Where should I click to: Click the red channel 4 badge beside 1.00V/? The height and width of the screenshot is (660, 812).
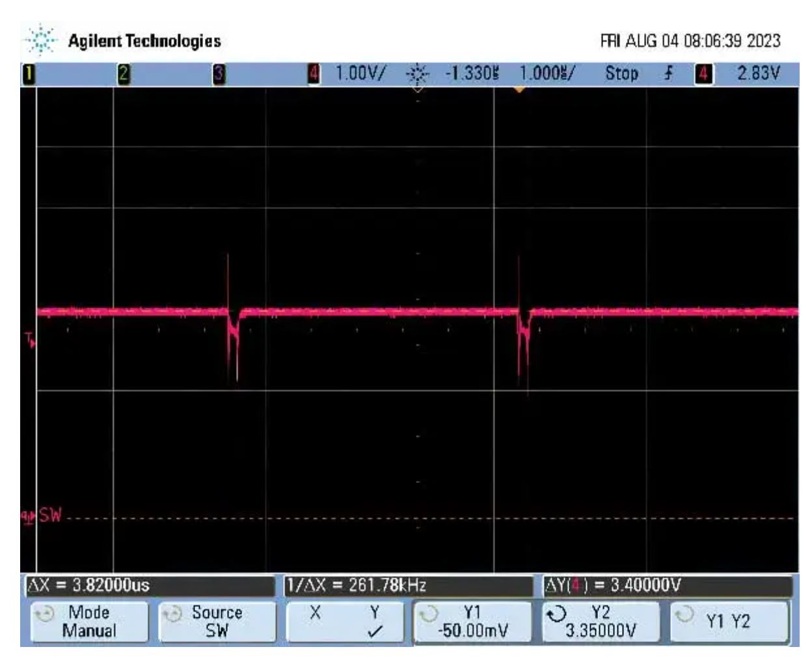point(314,74)
